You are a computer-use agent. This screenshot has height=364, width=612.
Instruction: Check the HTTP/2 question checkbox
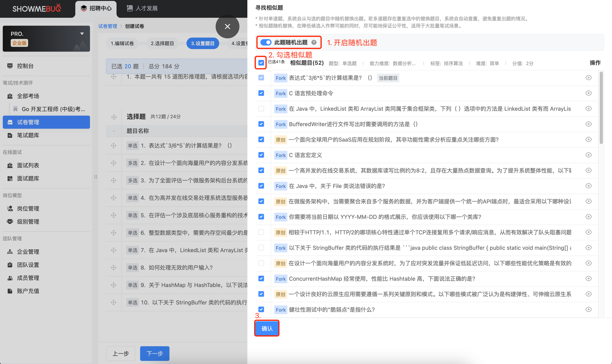tap(261, 232)
